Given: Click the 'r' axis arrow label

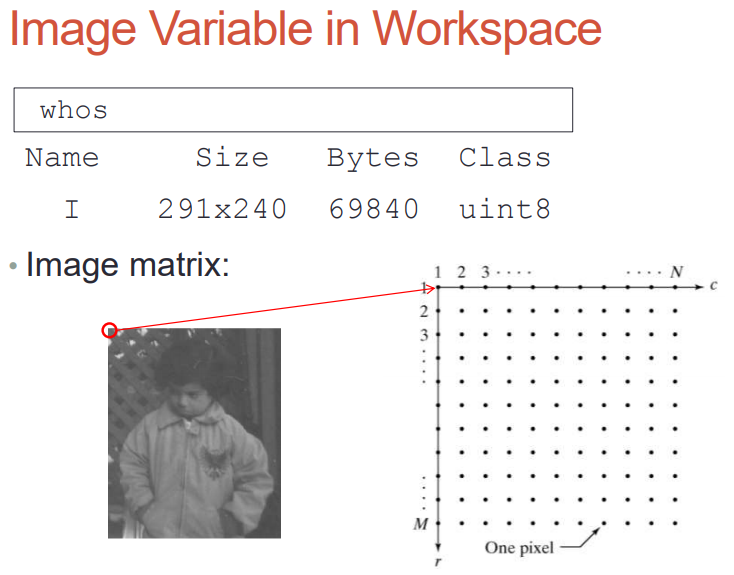Looking at the screenshot, I should pyautogui.click(x=437, y=561).
